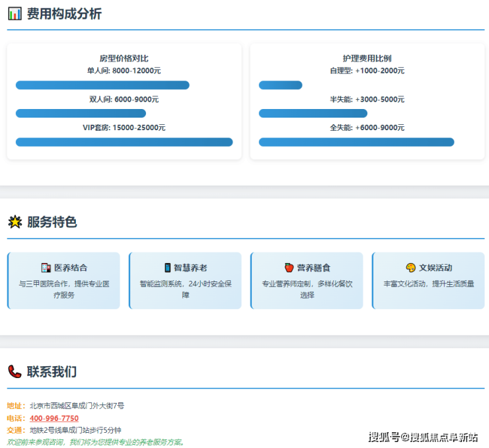The image size is (489, 448).
Task: Click the address text 北京市西城区阜成门外大街7号
Action: (77, 406)
